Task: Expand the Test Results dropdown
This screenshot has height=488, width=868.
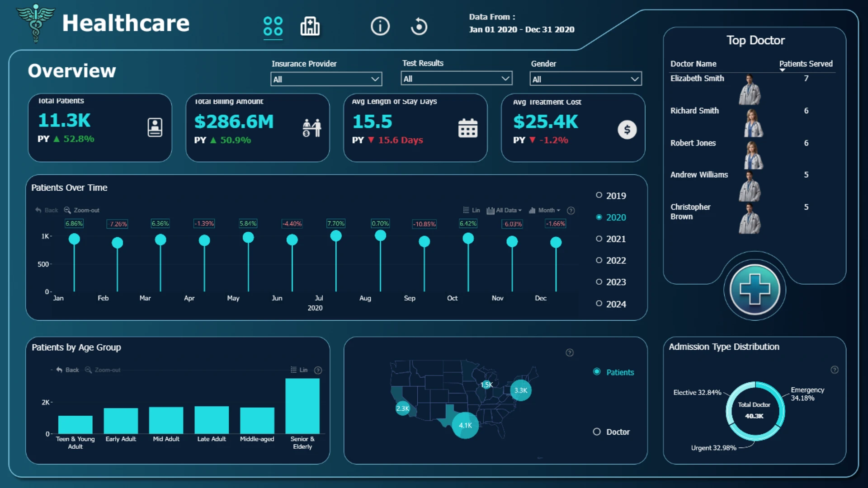Action: point(456,79)
